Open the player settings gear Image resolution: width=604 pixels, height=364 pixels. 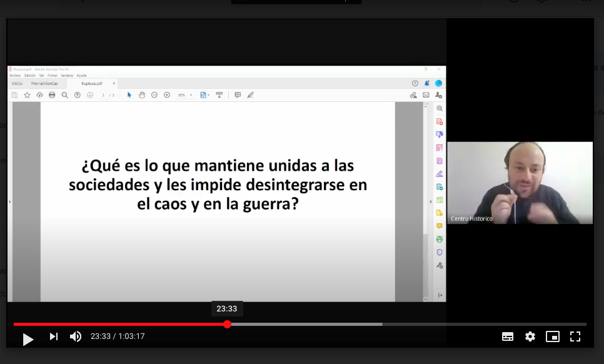click(530, 336)
